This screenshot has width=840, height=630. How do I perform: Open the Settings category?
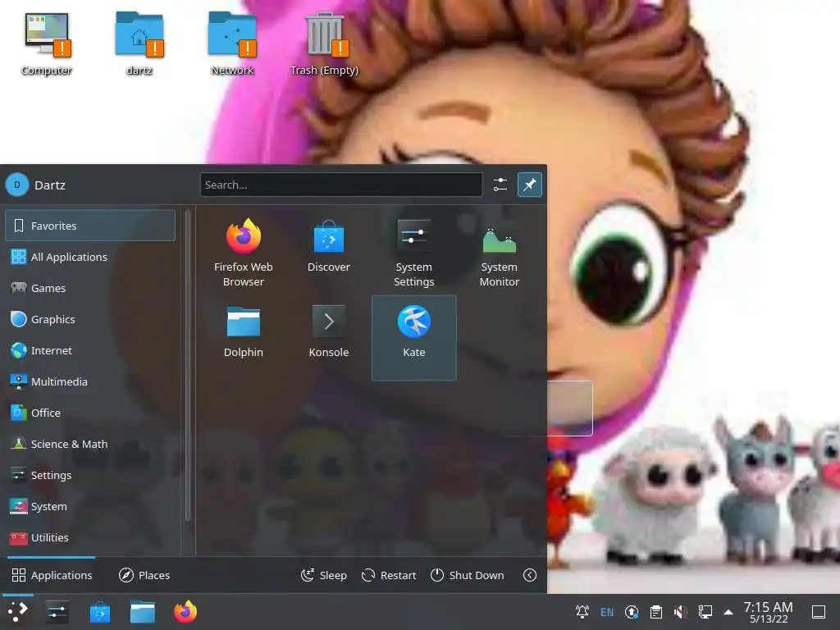(x=90, y=475)
